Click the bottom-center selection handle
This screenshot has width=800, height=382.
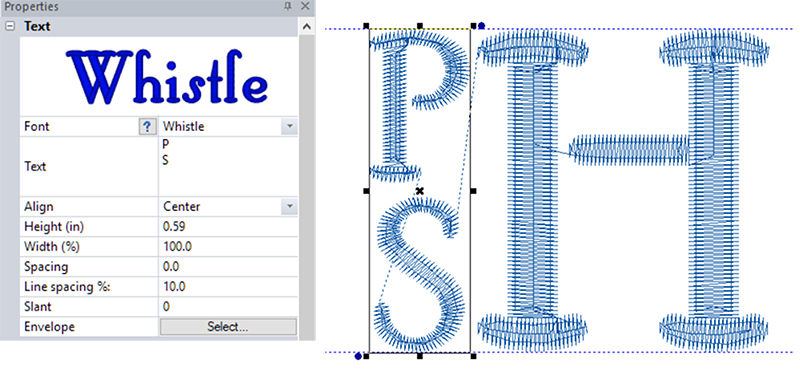419,355
